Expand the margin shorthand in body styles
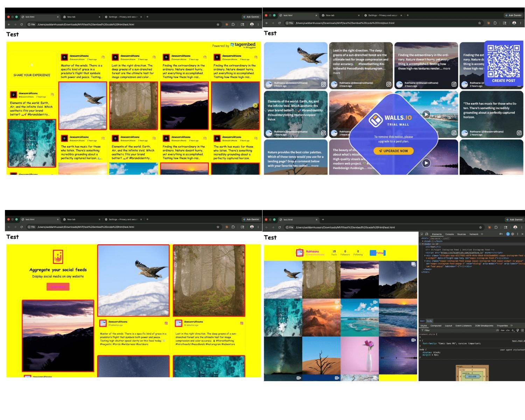 pyautogui.click(x=432, y=355)
